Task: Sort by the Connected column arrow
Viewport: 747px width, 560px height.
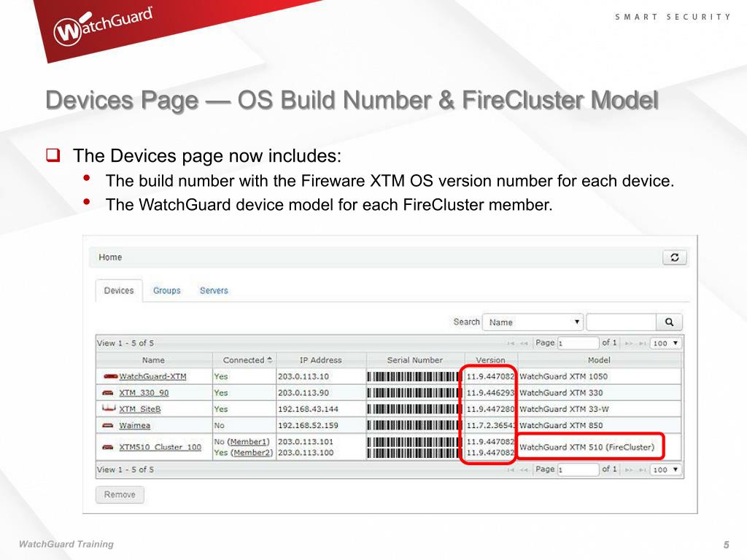Action: tap(270, 360)
